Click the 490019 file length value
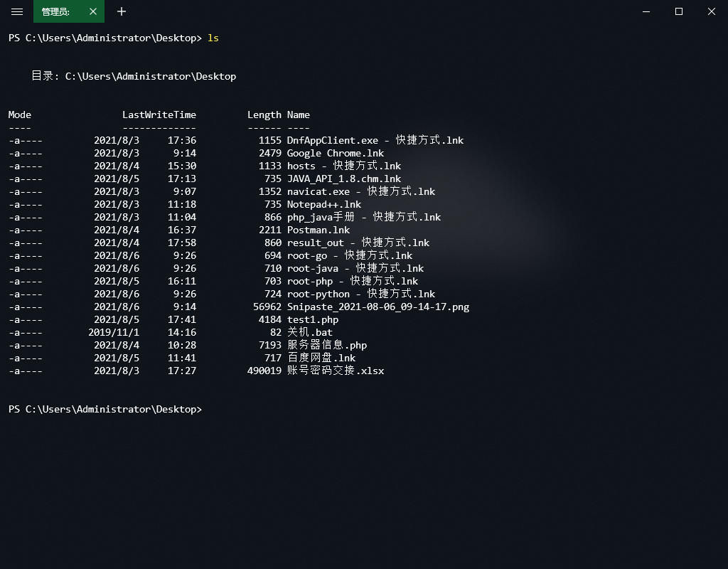Image resolution: width=728 pixels, height=569 pixels. 264,371
